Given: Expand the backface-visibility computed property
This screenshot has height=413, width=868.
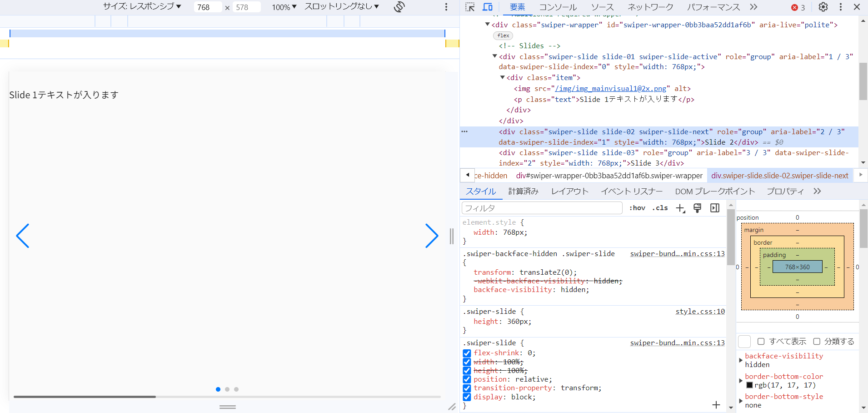Looking at the screenshot, I should pyautogui.click(x=741, y=360).
